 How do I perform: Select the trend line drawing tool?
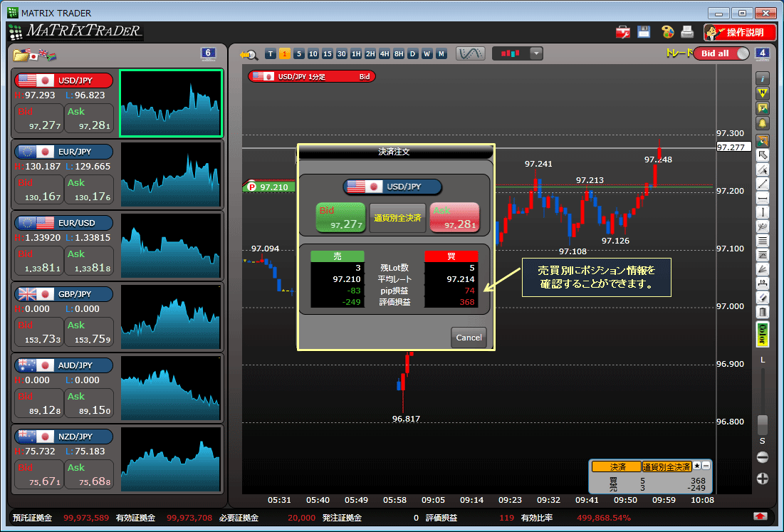click(x=763, y=184)
